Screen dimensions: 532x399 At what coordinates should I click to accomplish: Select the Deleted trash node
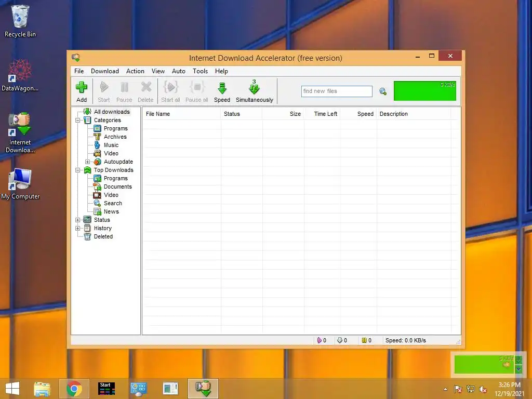pyautogui.click(x=103, y=236)
